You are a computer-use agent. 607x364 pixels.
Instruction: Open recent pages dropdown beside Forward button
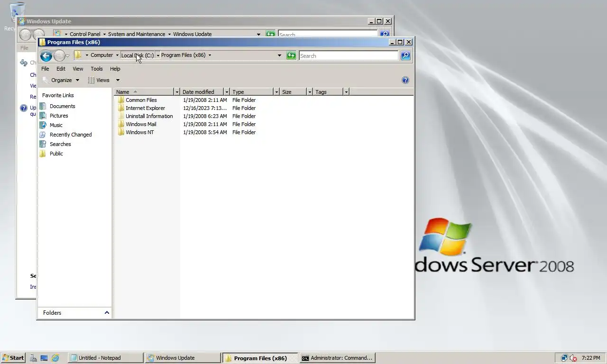click(x=68, y=56)
